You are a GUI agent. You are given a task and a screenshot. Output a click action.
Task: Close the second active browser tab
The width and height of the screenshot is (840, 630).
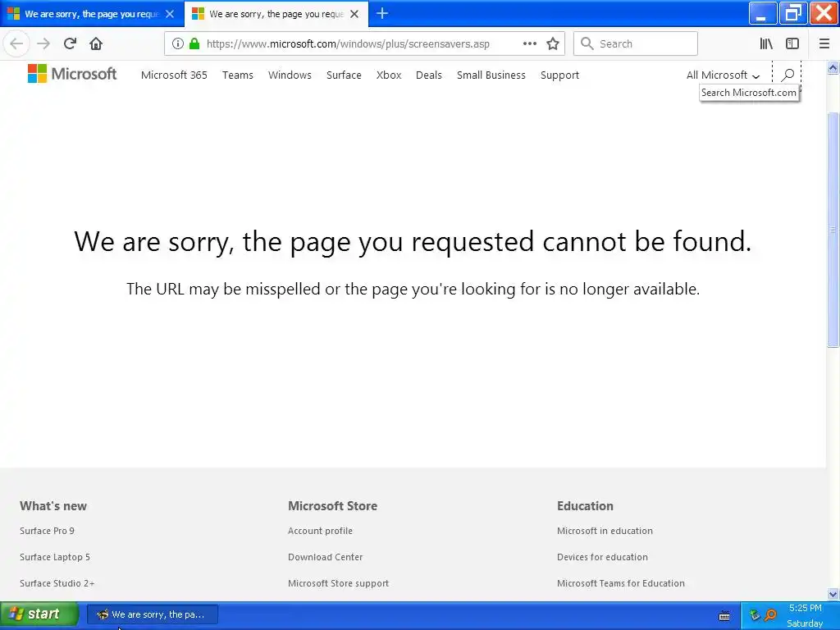tap(354, 14)
